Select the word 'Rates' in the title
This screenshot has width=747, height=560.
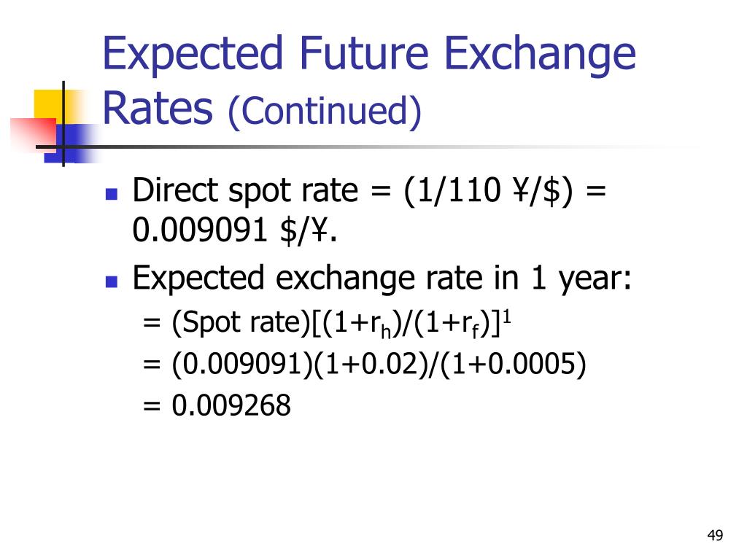point(158,109)
